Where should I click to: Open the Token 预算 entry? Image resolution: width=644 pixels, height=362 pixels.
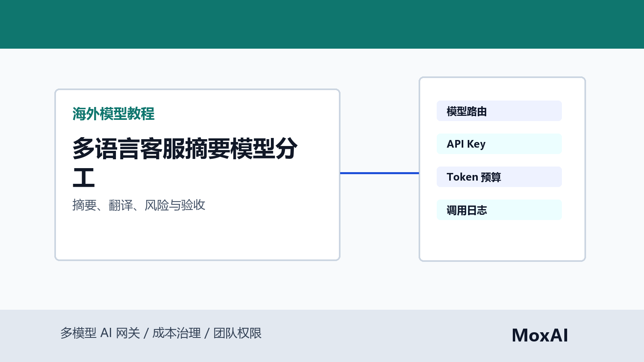tap(499, 177)
